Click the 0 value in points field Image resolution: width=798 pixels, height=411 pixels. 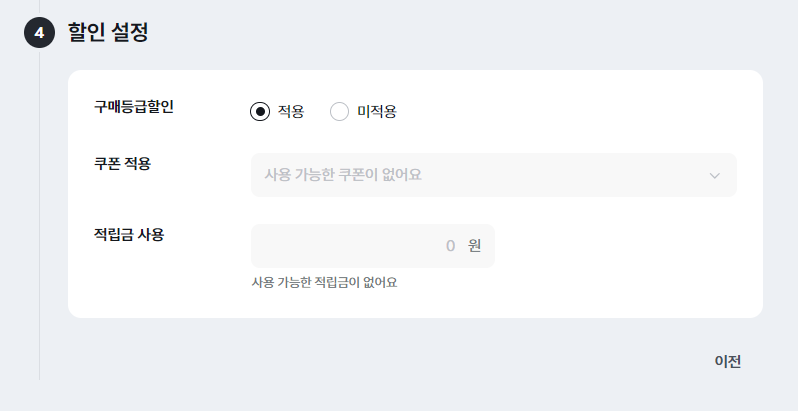(x=450, y=246)
